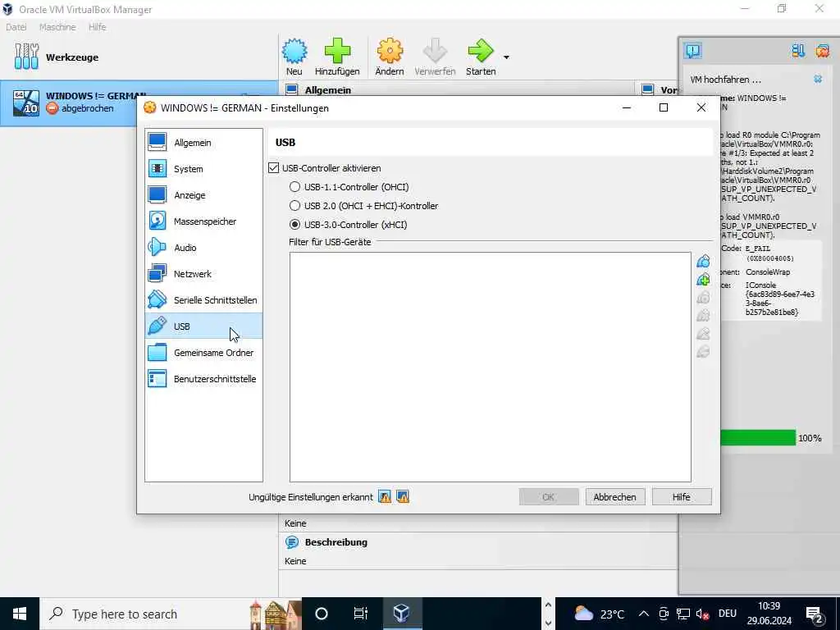Viewport: 840px width, 630px height.
Task: Open the weather 23°C widget
Action: [599, 614]
